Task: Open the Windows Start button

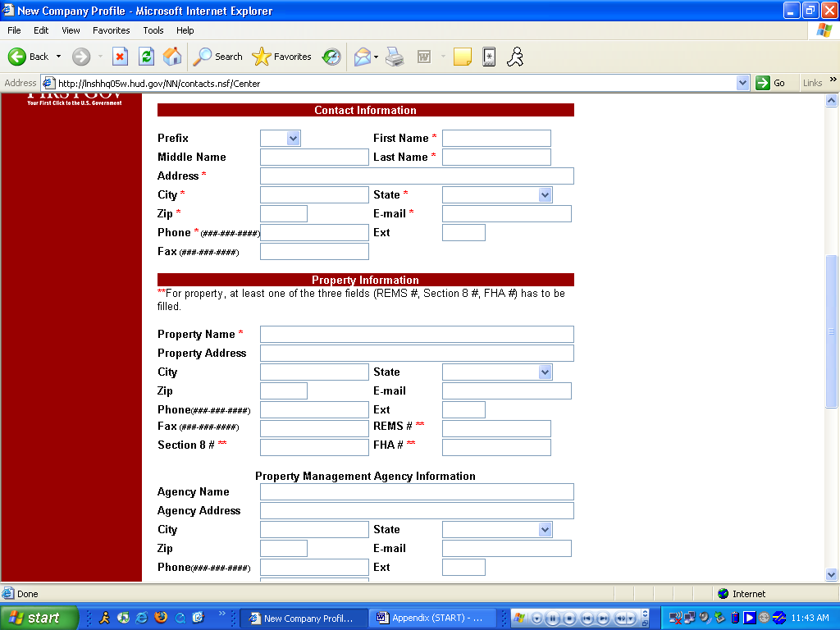Action: click(x=39, y=618)
